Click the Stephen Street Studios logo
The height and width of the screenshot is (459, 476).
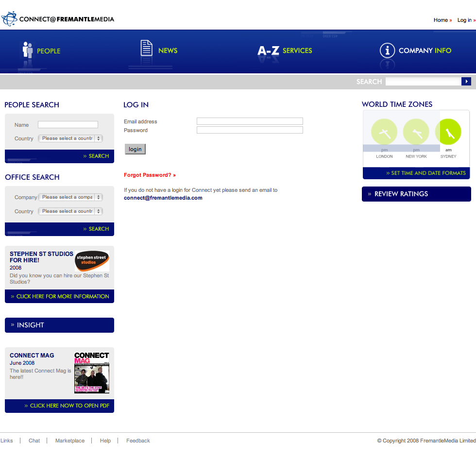pyautogui.click(x=92, y=261)
